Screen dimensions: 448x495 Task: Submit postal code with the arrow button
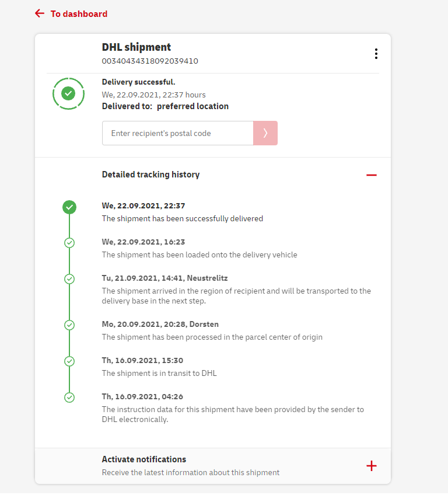(x=265, y=133)
